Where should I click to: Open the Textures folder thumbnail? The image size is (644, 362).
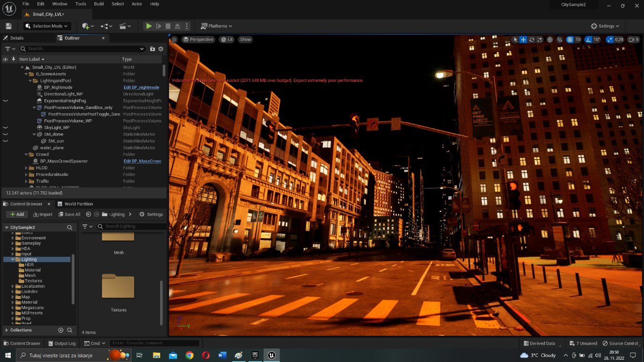(118, 287)
